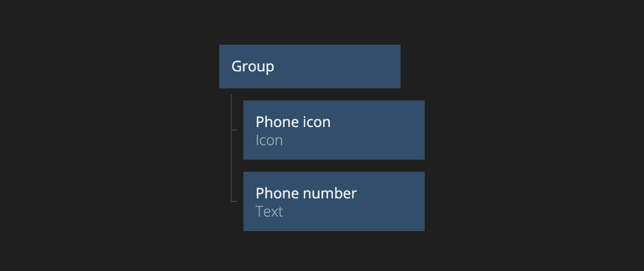This screenshot has height=271, width=644.
Task: Click the branch connector beside Phone number
Action: pos(235,201)
